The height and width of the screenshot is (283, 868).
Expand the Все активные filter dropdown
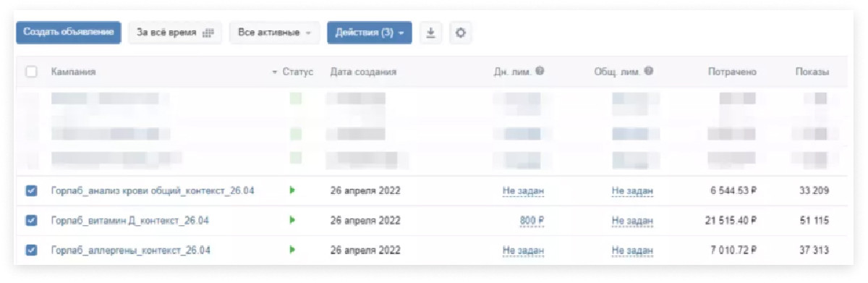pyautogui.click(x=274, y=33)
